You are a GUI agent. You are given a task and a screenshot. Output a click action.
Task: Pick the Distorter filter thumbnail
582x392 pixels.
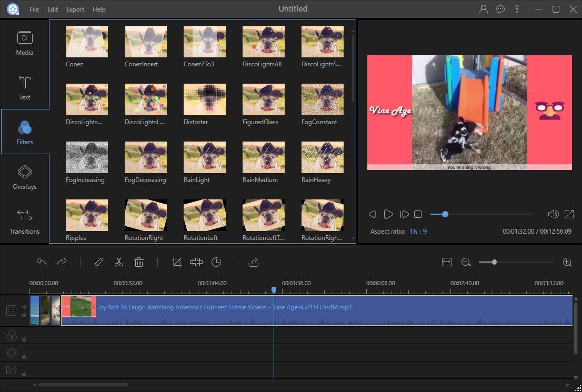click(205, 99)
